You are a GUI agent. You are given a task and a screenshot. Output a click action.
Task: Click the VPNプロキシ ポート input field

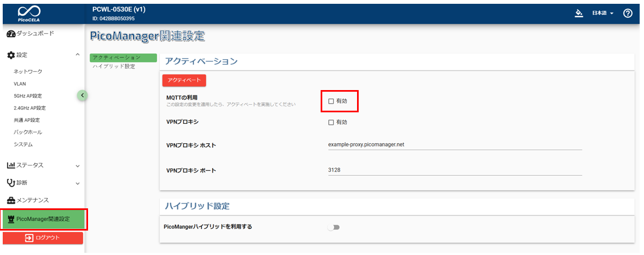[x=455, y=170]
